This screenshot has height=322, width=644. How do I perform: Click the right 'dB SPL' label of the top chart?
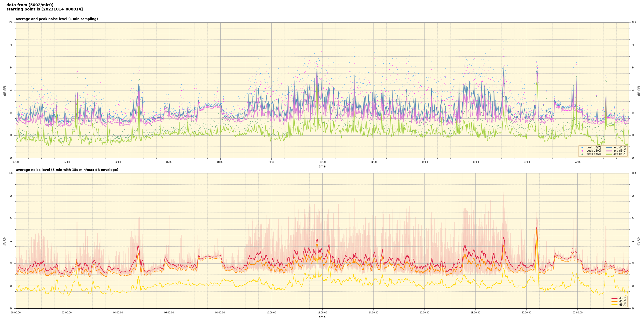click(639, 90)
